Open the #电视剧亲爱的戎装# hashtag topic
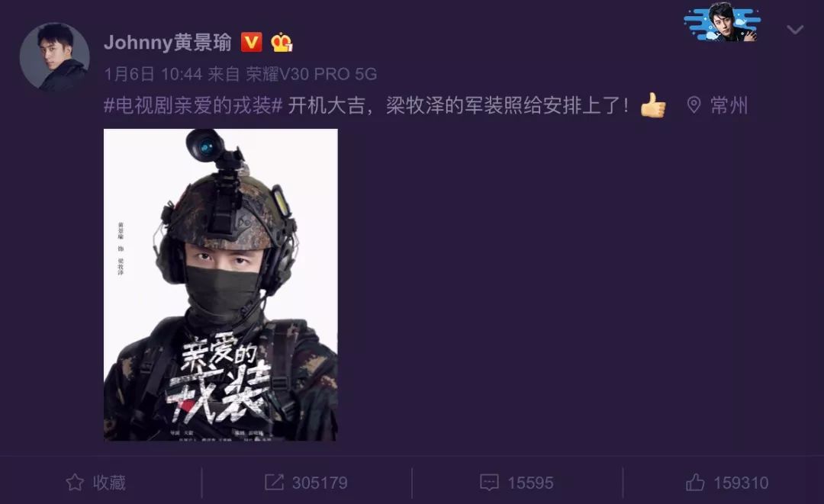The height and width of the screenshot is (504, 824). [x=193, y=105]
